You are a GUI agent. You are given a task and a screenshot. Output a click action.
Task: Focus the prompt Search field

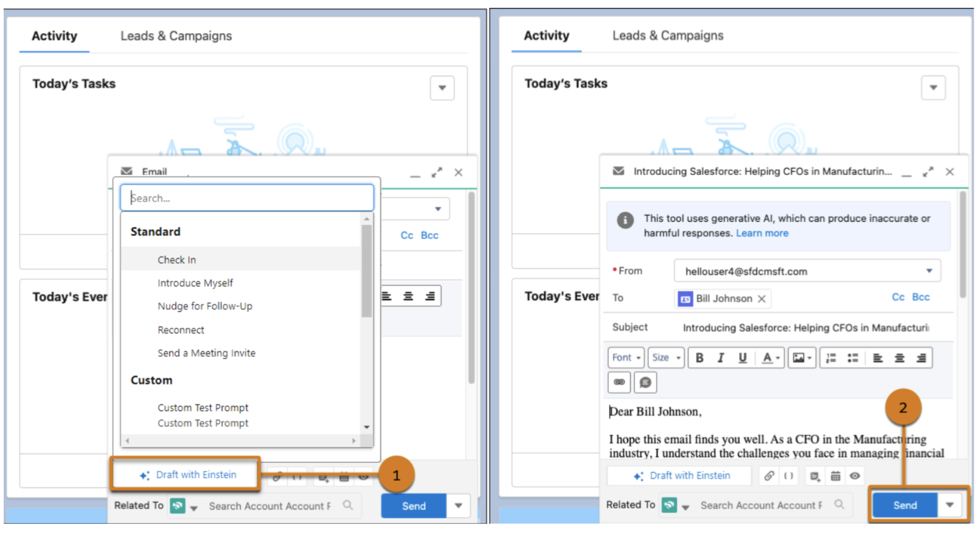point(247,198)
